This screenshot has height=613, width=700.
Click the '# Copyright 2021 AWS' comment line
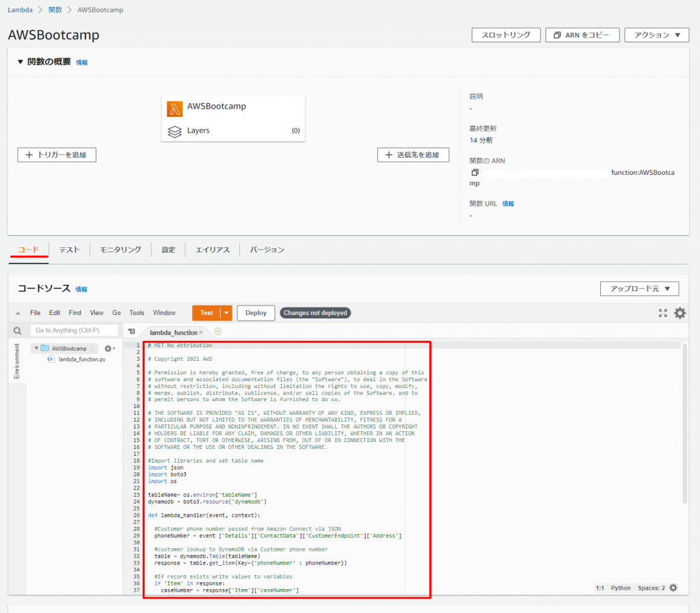tap(180, 359)
